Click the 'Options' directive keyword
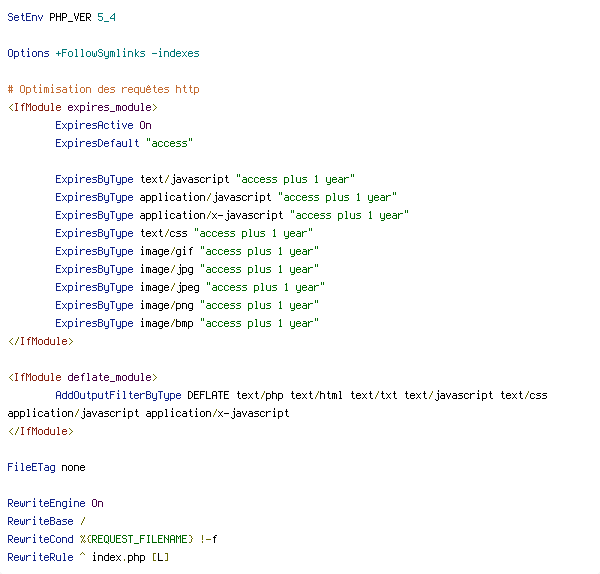Screen dimensions: 600x574 tap(28, 53)
